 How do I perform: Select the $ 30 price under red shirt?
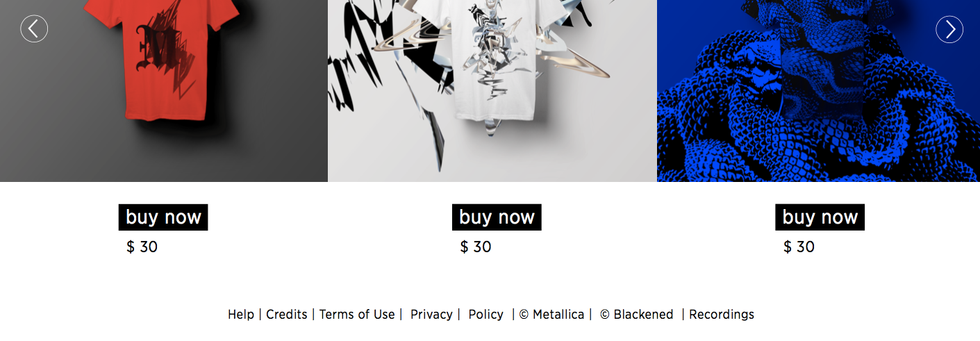[x=142, y=247]
